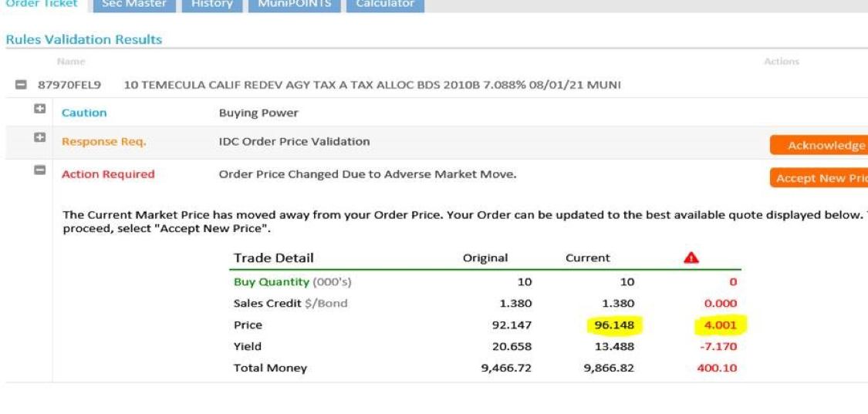Click the Accept New Price button
This screenshot has width=868, height=414.
tap(820, 178)
